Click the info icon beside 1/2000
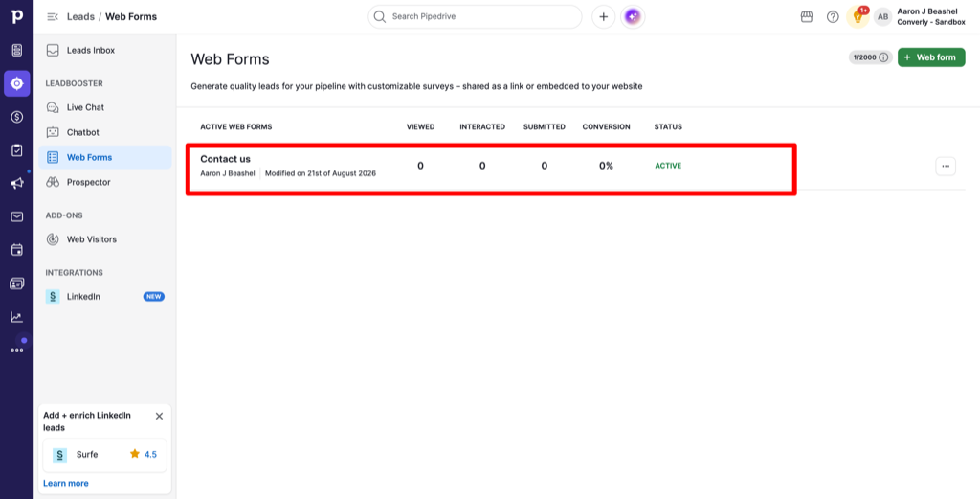This screenshot has width=980, height=499. click(x=883, y=57)
